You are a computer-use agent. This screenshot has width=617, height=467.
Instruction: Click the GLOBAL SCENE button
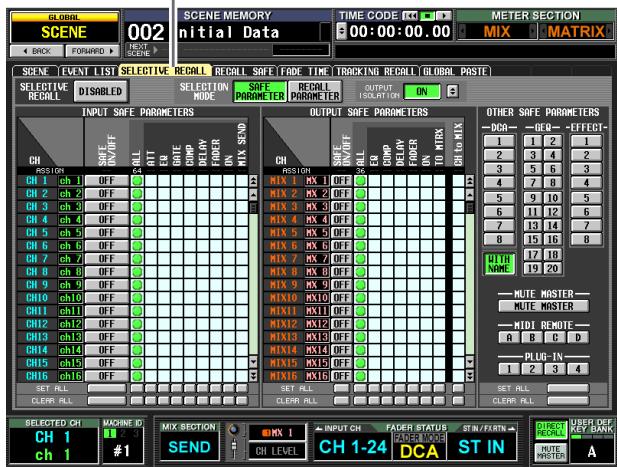64,28
